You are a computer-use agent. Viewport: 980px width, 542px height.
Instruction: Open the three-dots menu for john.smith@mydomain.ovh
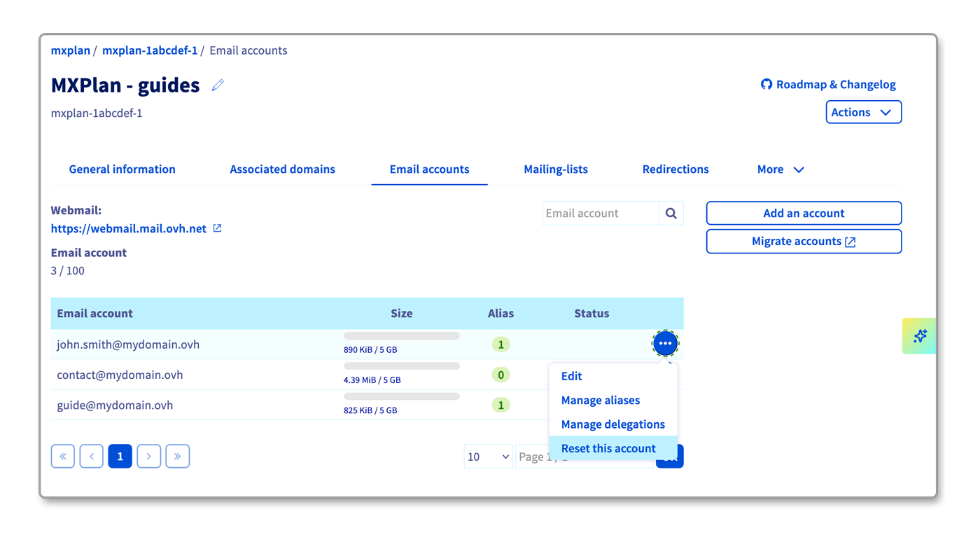(665, 344)
